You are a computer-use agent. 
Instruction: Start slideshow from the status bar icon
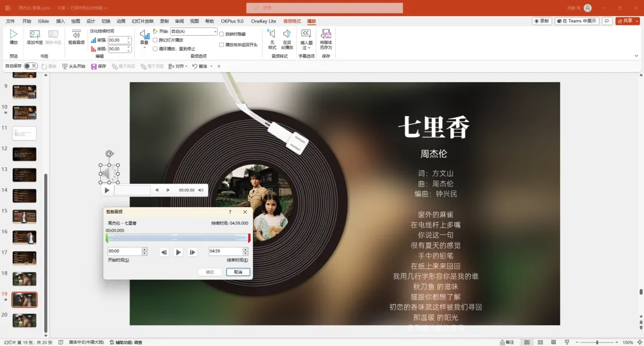(x=567, y=342)
